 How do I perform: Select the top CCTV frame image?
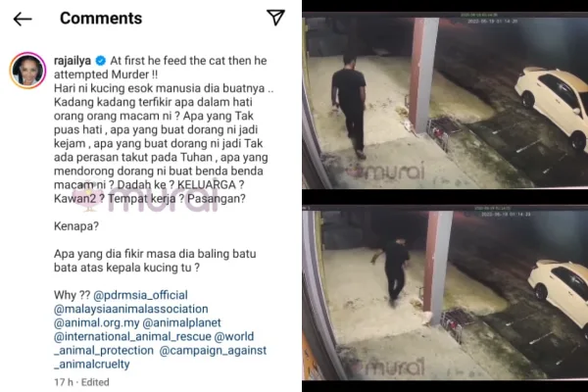(445, 101)
